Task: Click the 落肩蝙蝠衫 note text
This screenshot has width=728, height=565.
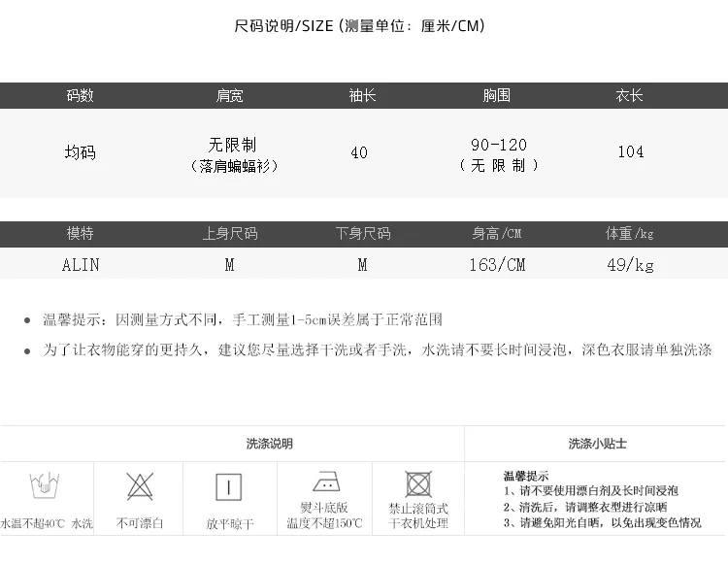Action: (234, 166)
